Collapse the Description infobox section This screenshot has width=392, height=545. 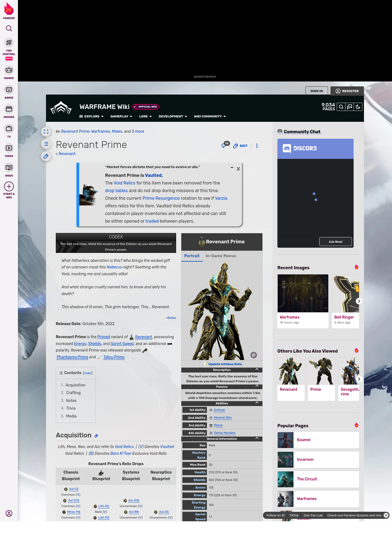[257, 369]
